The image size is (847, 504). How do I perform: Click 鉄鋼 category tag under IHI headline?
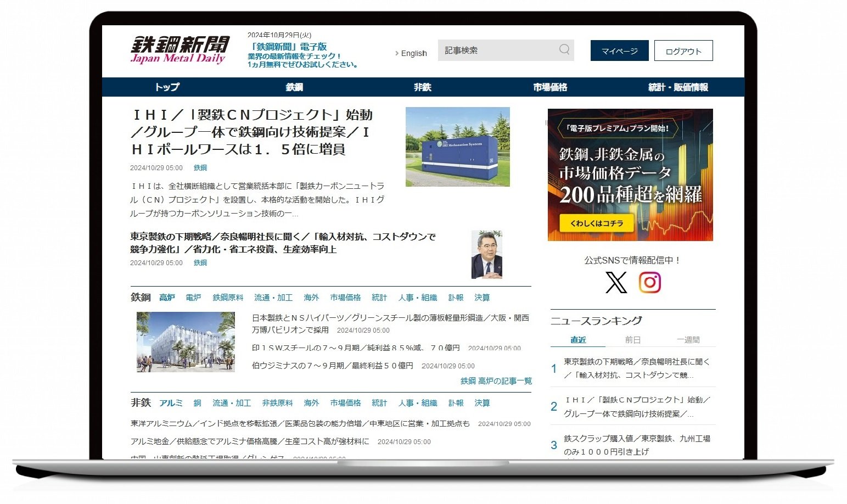(200, 167)
